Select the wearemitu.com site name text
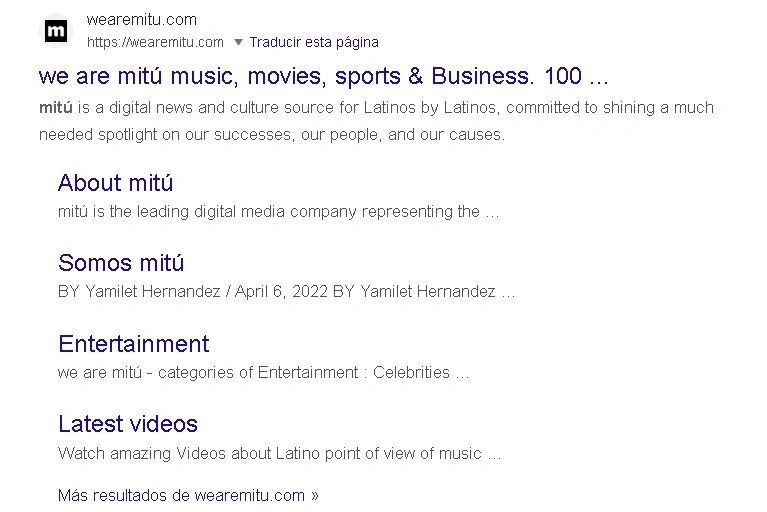The height and width of the screenshot is (512, 767). tap(142, 19)
